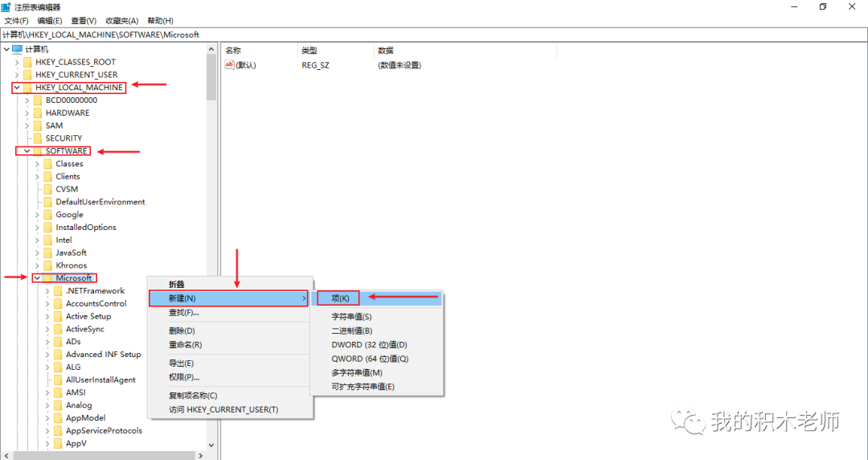Screen dimensions: 868x460
Task: Collapse the SOFTWARE tree node
Action: (x=27, y=151)
